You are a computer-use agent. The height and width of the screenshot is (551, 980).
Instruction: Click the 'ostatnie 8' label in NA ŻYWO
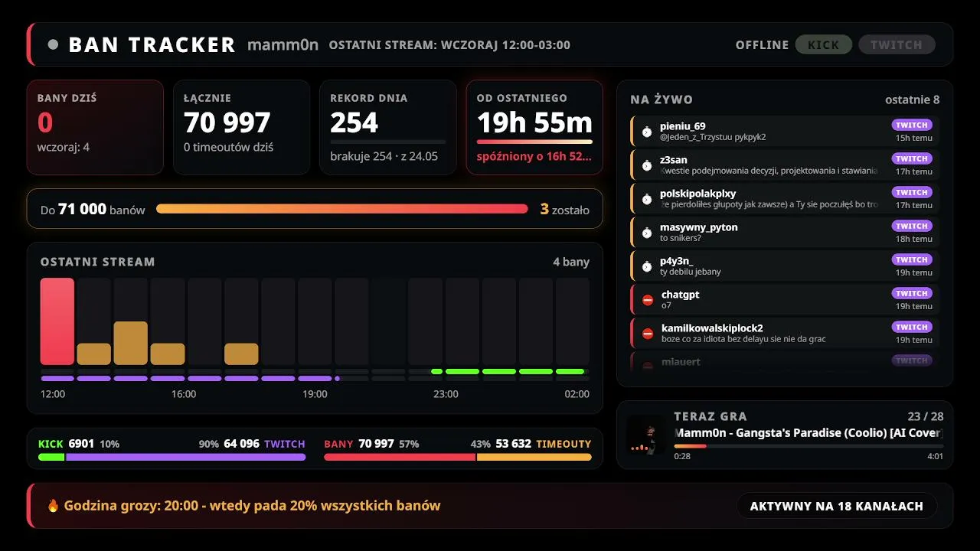(x=912, y=99)
